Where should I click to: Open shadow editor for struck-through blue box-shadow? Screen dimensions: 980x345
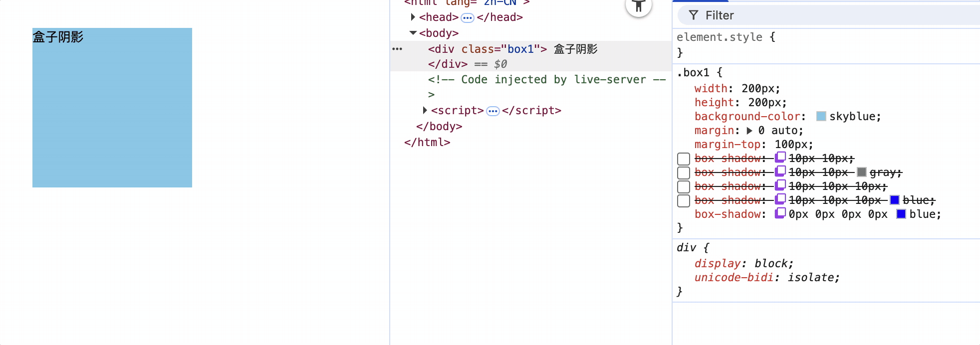tap(780, 199)
